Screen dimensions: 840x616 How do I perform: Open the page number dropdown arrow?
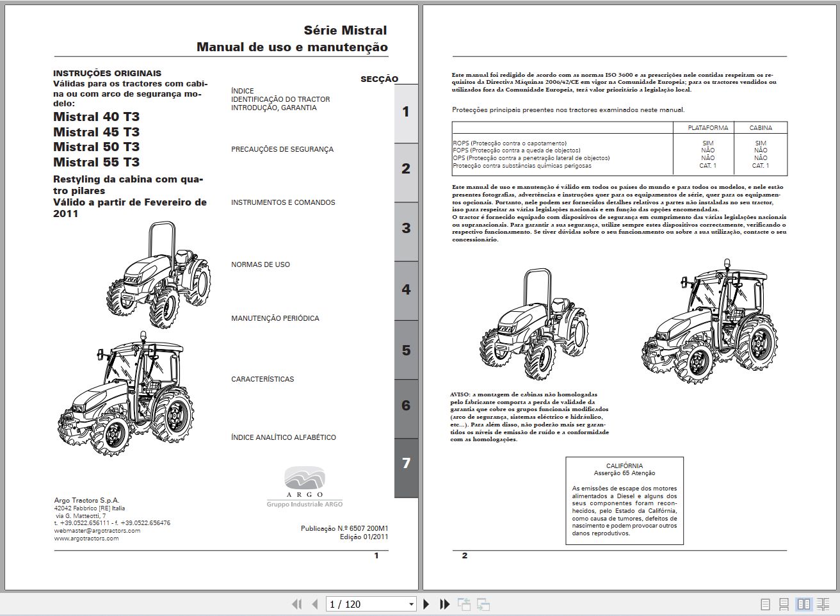click(x=412, y=604)
